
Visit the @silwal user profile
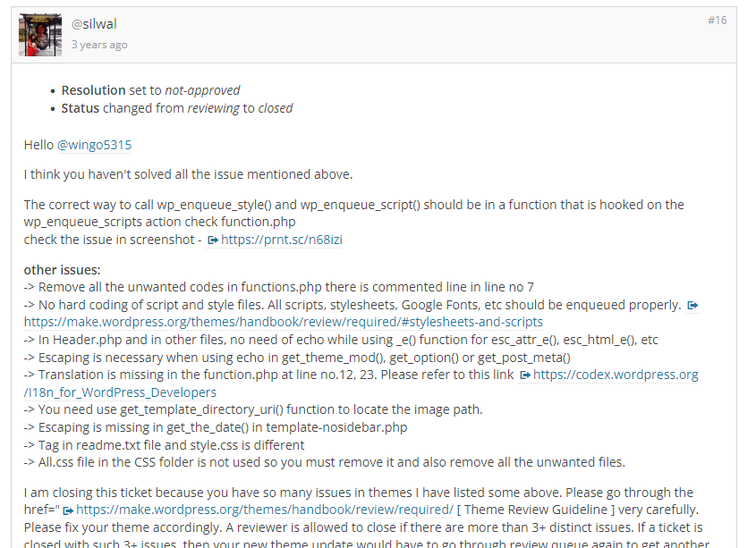click(94, 23)
